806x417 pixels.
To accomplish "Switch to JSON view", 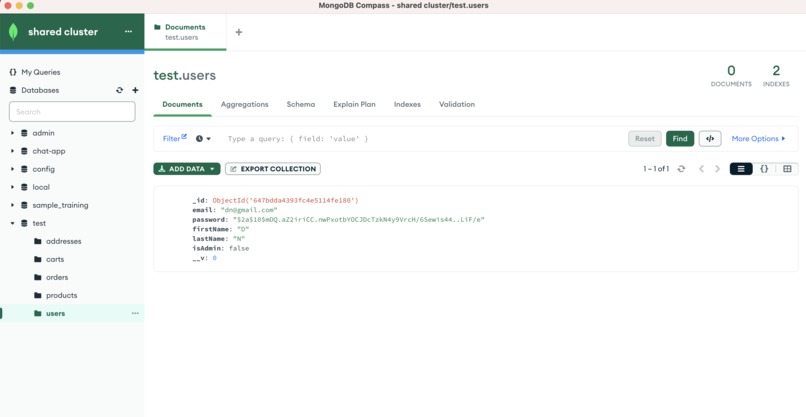I will [x=764, y=169].
